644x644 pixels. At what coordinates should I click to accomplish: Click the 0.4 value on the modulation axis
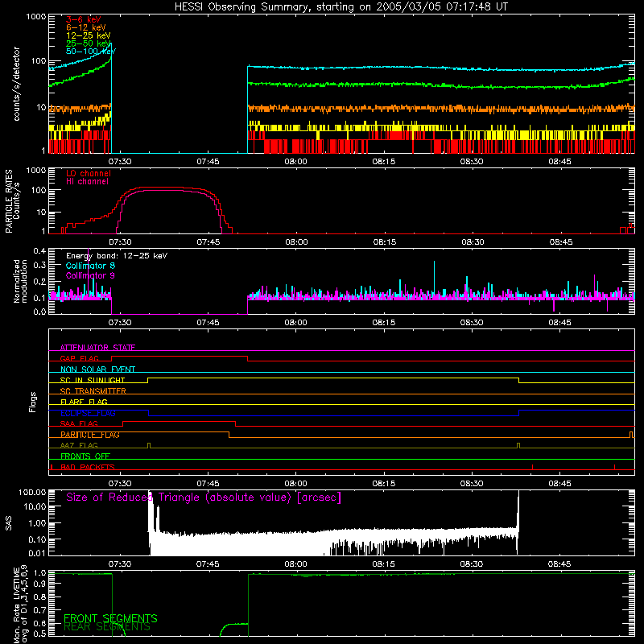[39, 251]
